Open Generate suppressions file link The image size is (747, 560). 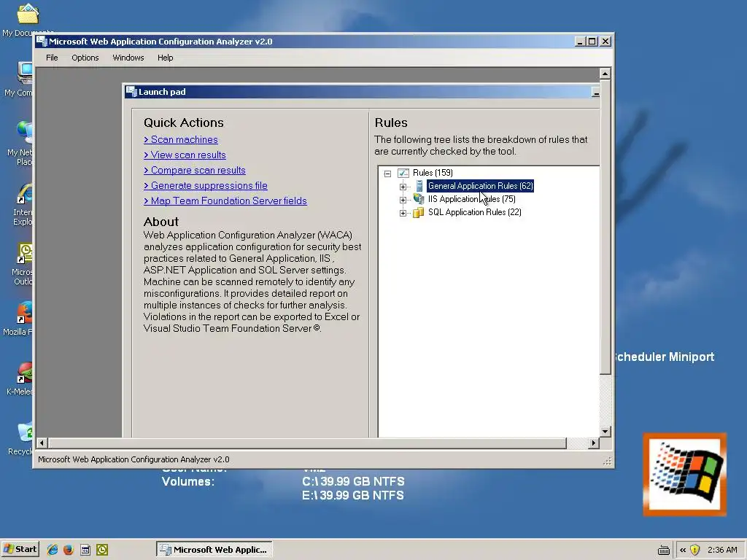tap(205, 185)
